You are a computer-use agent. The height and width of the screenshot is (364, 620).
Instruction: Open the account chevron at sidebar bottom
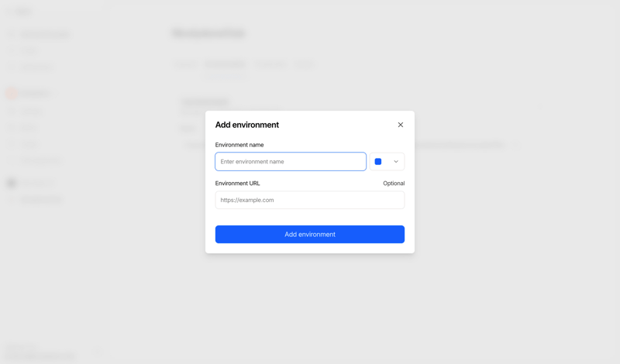point(98,352)
